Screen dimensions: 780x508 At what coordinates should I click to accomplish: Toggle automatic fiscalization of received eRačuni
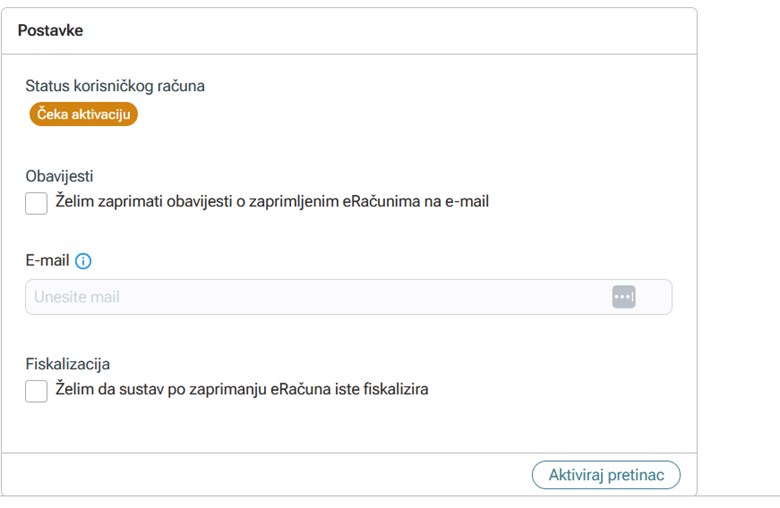(36, 391)
